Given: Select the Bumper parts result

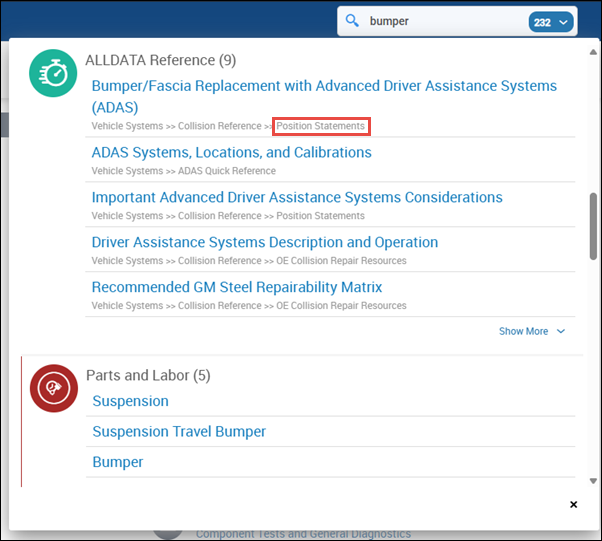Looking at the screenshot, I should pyautogui.click(x=117, y=462).
